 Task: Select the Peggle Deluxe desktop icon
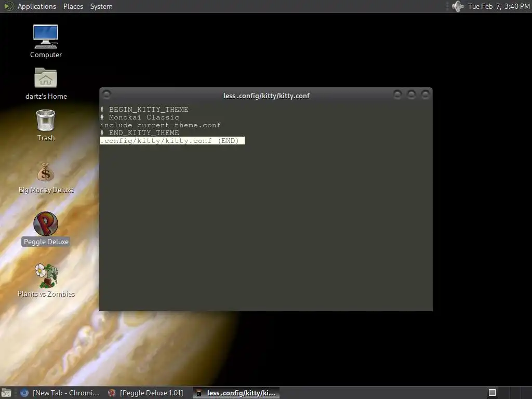click(x=46, y=229)
